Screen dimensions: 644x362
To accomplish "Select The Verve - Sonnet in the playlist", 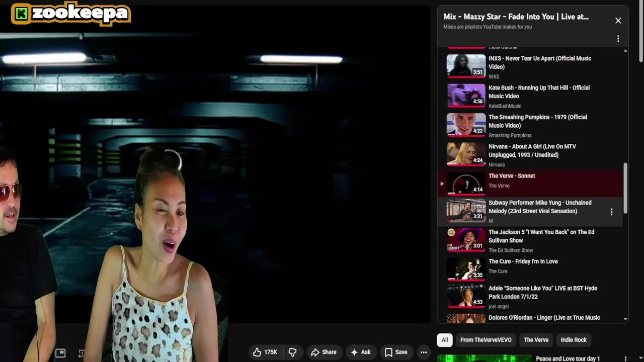I will point(531,184).
